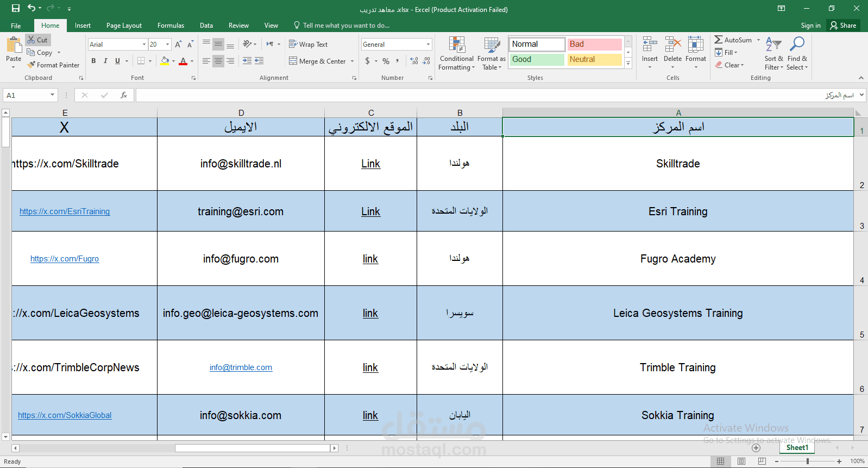Apply the Good cell style
868x468 pixels.
click(x=537, y=59)
